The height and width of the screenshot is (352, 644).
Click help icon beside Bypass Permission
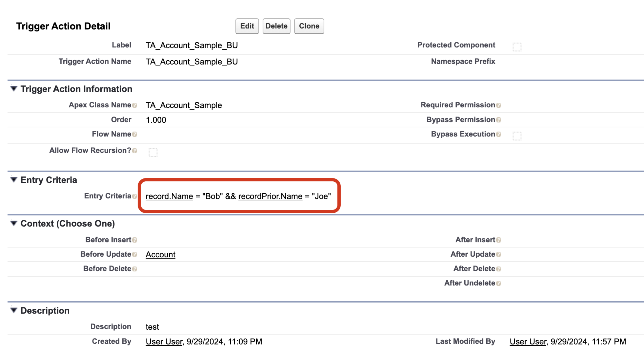click(x=498, y=120)
